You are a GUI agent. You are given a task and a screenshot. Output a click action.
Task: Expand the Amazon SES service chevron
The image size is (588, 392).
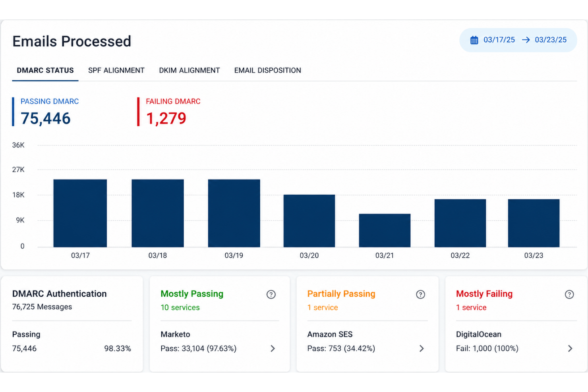point(422,348)
